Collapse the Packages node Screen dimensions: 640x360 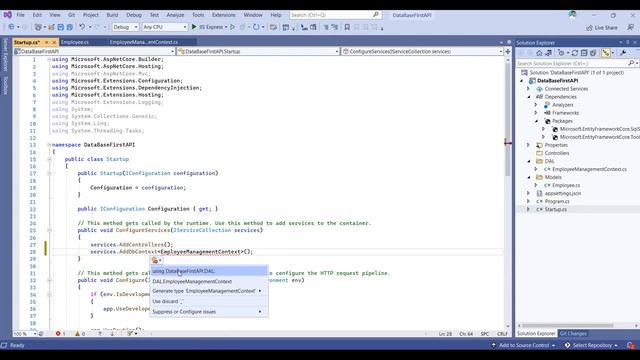click(536, 121)
